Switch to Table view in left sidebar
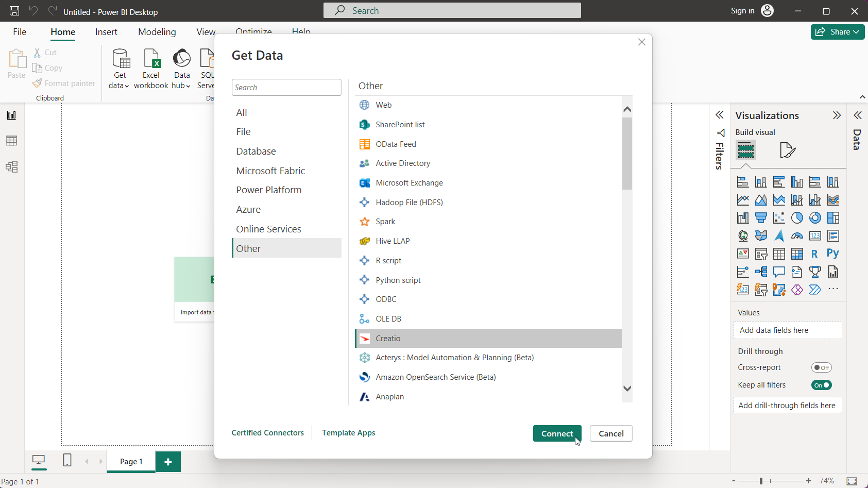868x488 pixels. pyautogui.click(x=11, y=141)
